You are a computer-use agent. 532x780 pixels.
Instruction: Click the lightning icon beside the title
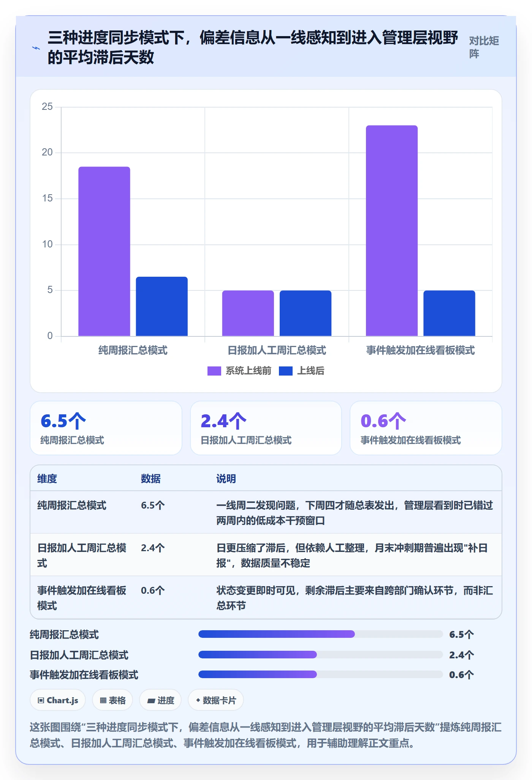[36, 48]
